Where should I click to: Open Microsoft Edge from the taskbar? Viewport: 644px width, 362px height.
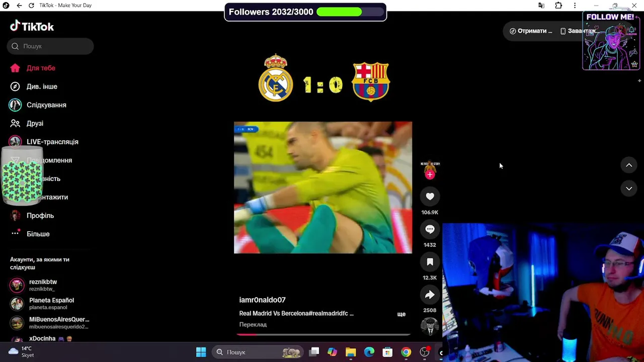(x=369, y=352)
